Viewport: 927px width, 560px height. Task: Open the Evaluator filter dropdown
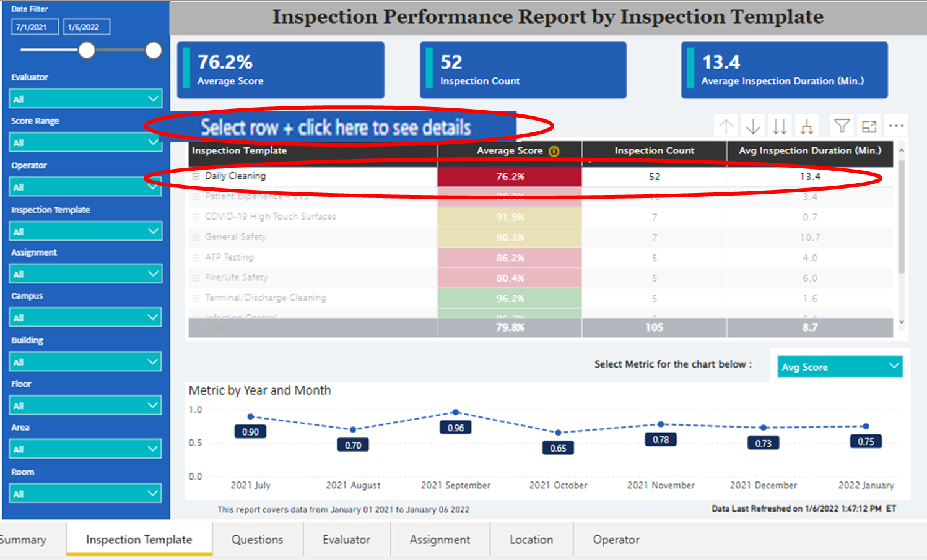click(x=85, y=98)
